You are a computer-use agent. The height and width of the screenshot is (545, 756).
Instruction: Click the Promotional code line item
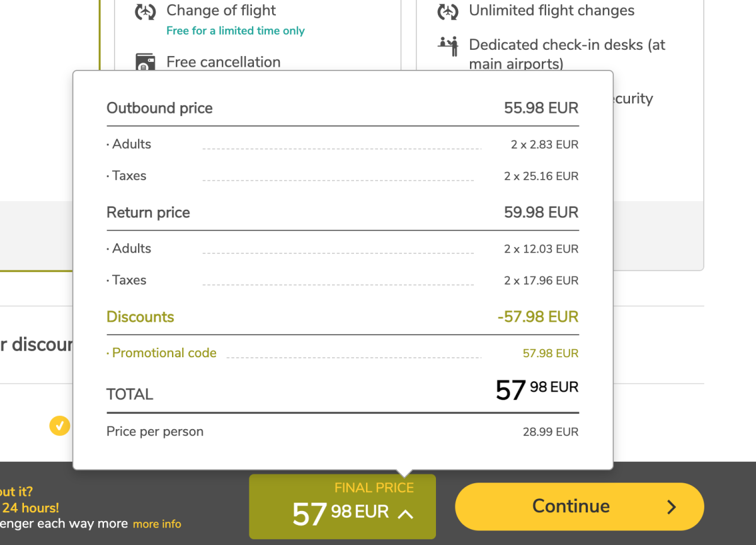click(x=164, y=353)
